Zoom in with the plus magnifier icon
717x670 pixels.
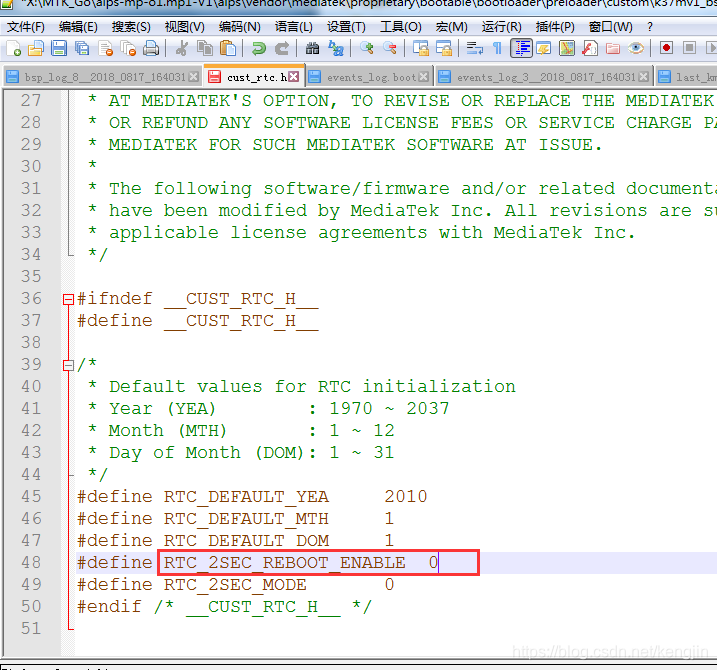pyautogui.click(x=367, y=48)
